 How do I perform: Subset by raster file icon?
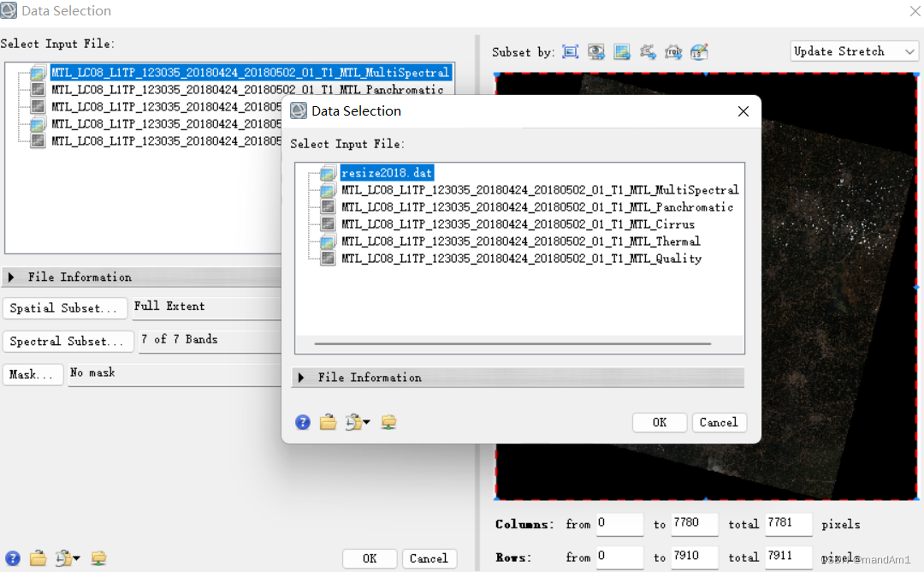(622, 52)
